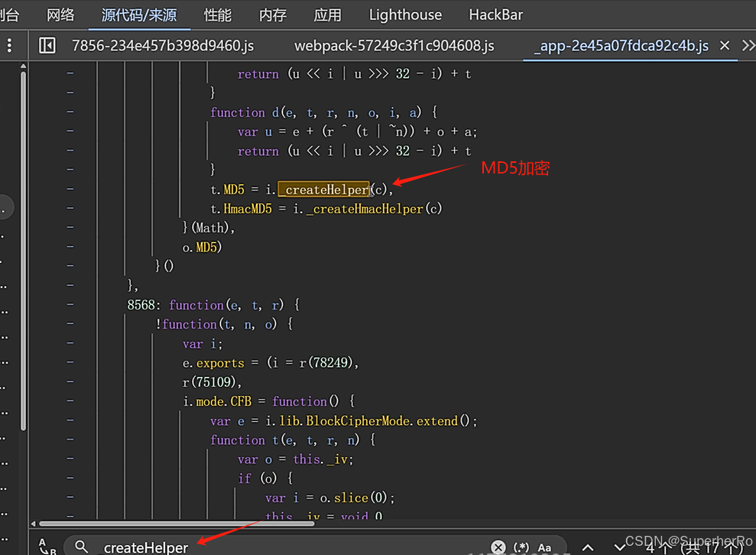Screen dimensions: 756x555
Task: Toggle match case (Aa) option
Action: 544,547
